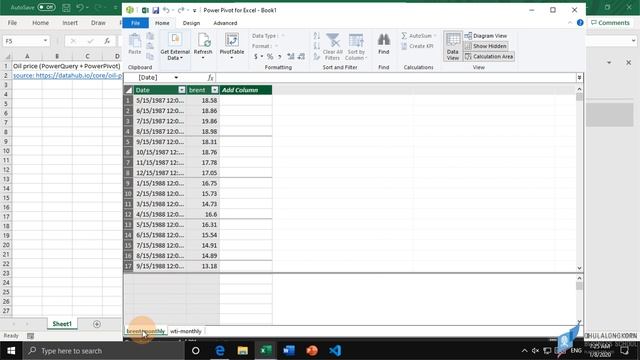Select the date cell 1/15/1988 in row 9
Image resolution: width=640 pixels, height=360 pixels.
160,183
